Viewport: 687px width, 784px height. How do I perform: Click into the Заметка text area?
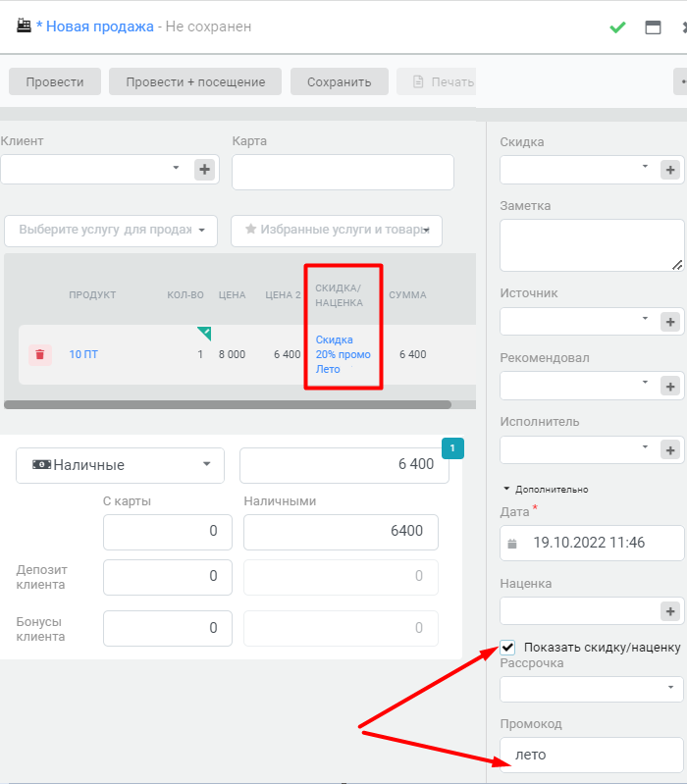coord(592,245)
